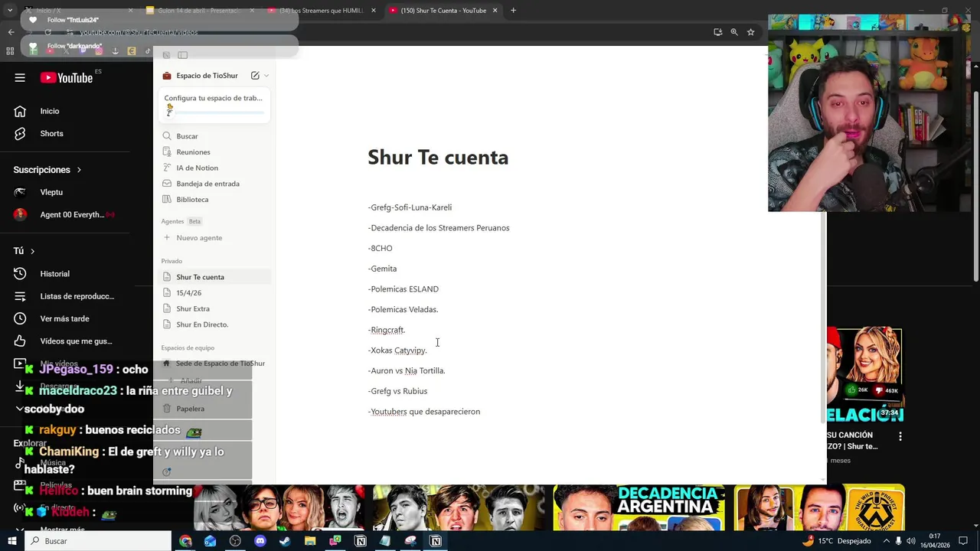Open IA de Notion

[x=214, y=168]
